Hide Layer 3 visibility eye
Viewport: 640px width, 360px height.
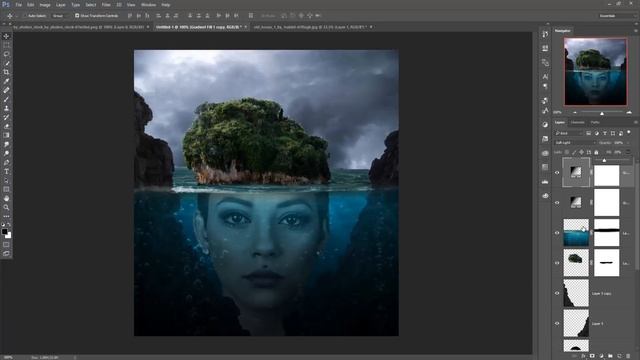pos(557,323)
